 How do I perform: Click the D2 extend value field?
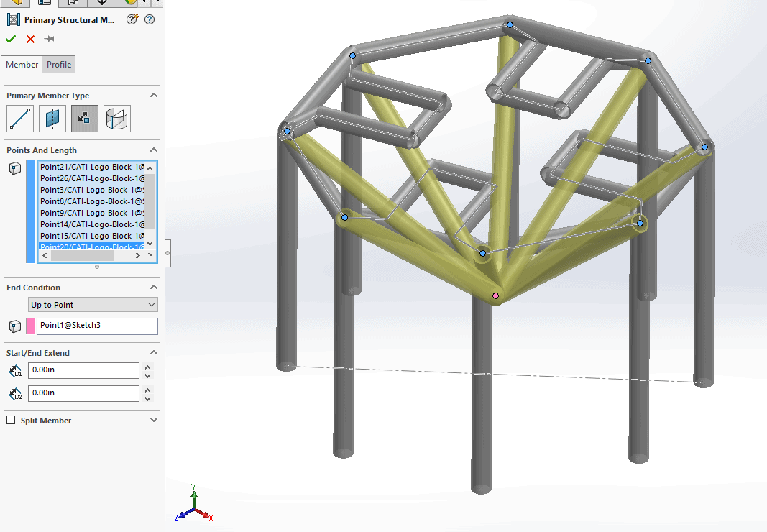(x=83, y=393)
